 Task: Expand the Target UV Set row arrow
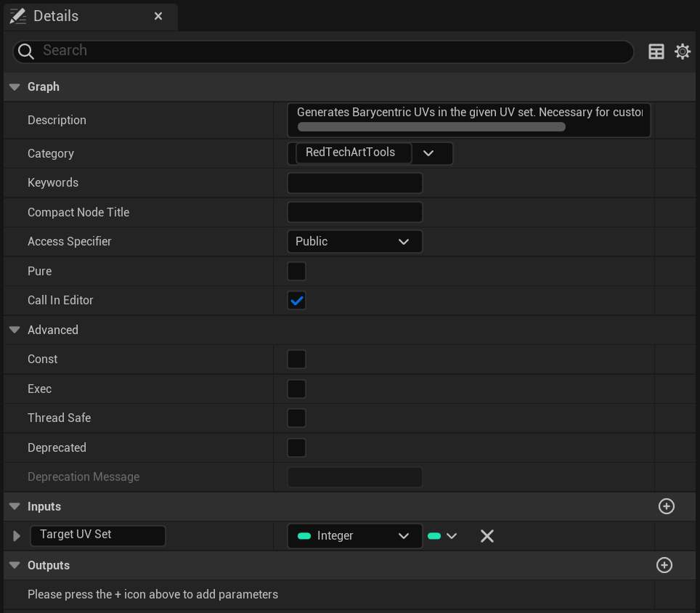pyautogui.click(x=17, y=536)
